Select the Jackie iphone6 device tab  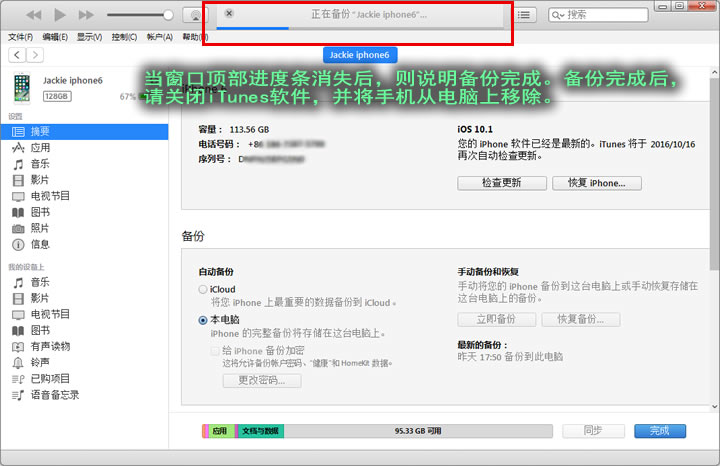click(360, 55)
